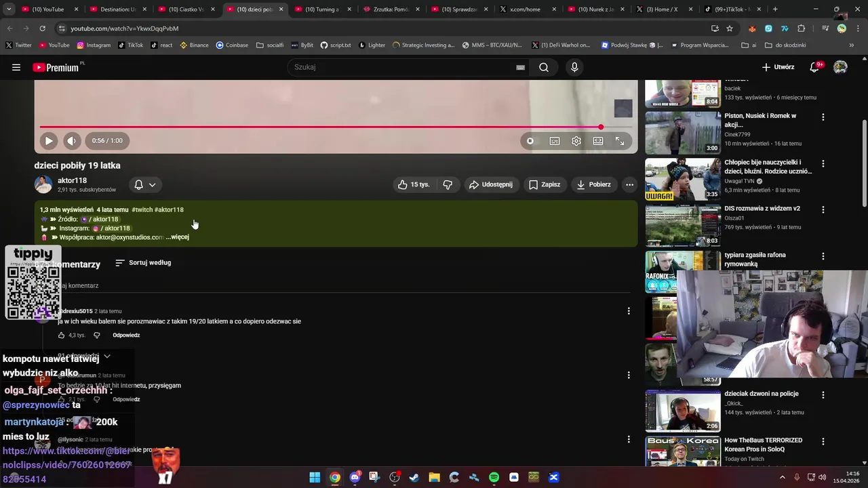This screenshot has width=868, height=488.
Task: Dislike the adrexiu5015 comment
Action: point(96,335)
